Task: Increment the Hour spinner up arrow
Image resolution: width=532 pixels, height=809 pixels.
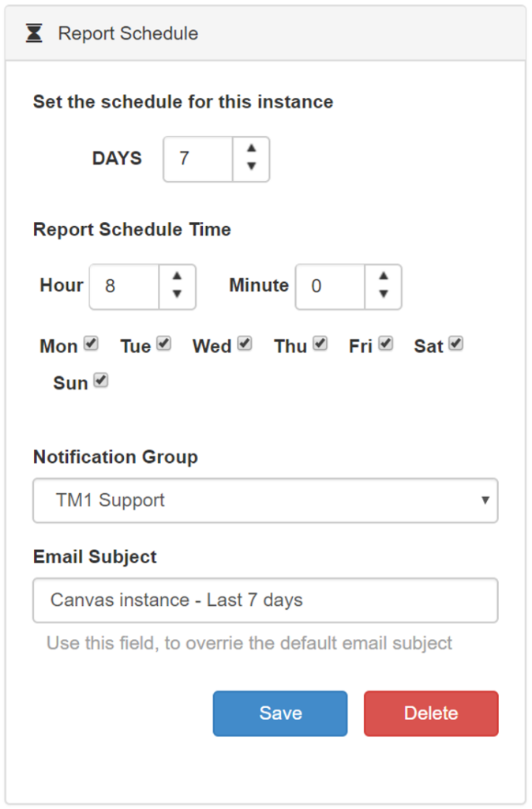Action: tap(178, 276)
